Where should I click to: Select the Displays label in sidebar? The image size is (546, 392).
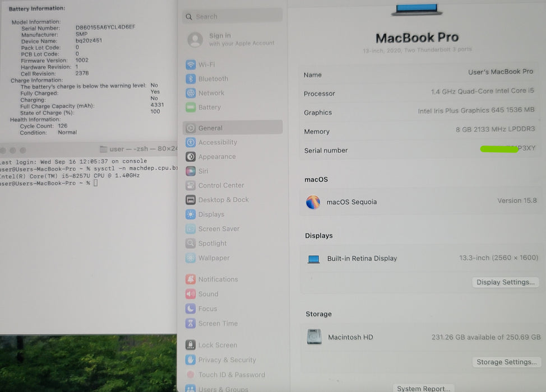coord(211,214)
